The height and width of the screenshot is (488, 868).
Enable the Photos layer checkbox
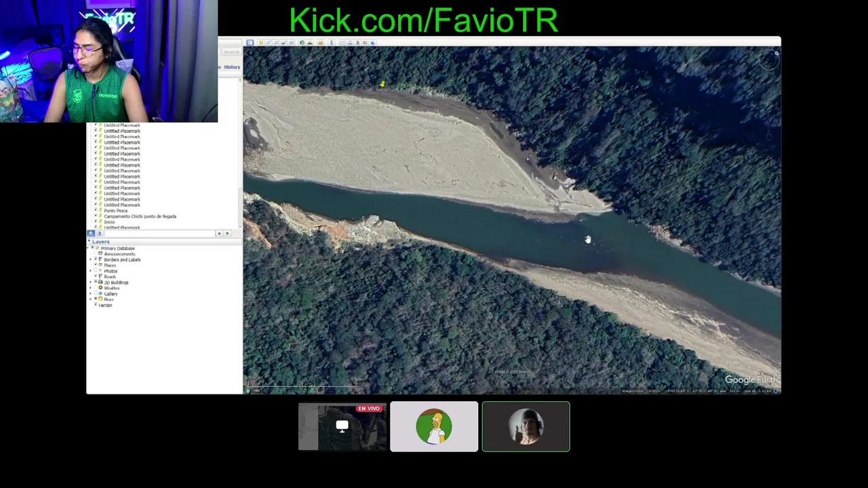tap(96, 270)
